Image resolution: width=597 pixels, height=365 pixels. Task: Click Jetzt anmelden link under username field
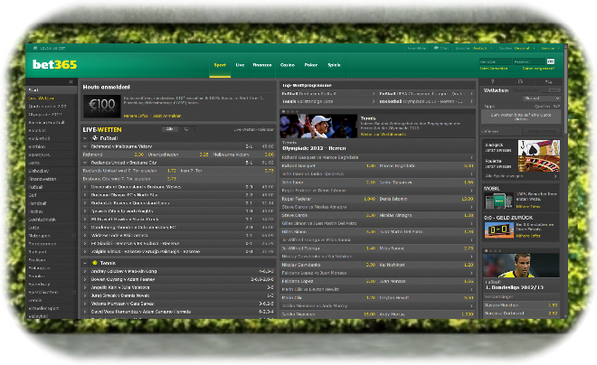493,69
